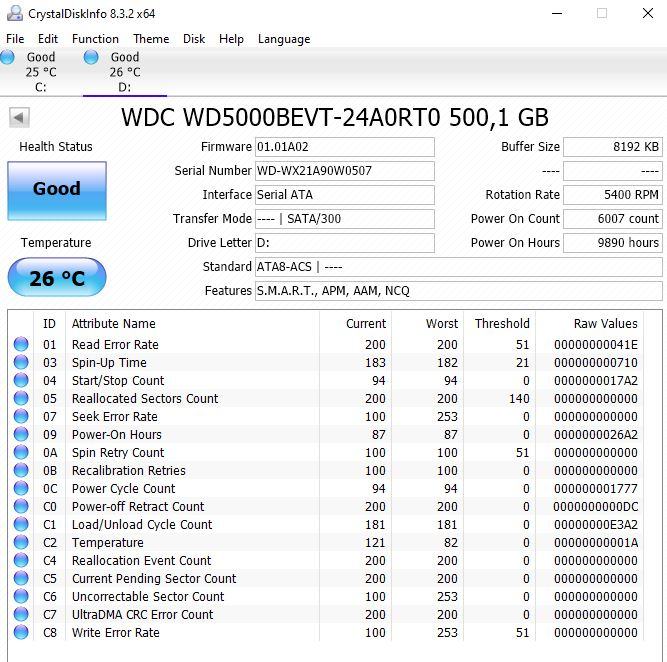Open the Theme menu
Image resolution: width=667 pixels, height=662 pixels.
point(151,39)
